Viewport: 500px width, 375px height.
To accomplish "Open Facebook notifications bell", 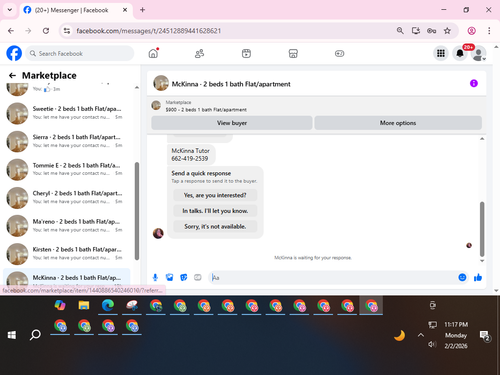I will [460, 53].
